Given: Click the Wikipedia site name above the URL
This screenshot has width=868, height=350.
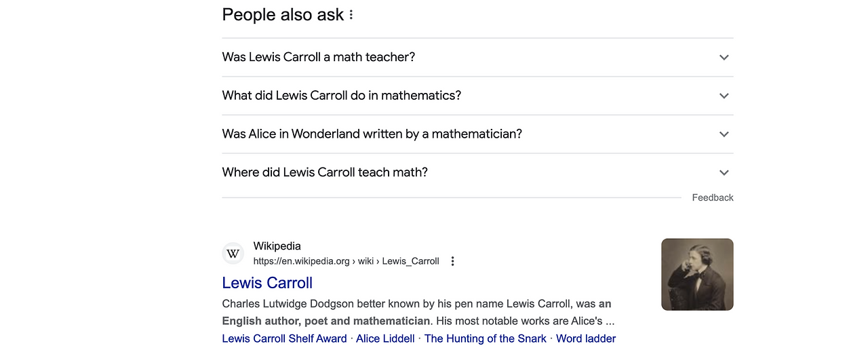Looking at the screenshot, I should click(x=277, y=246).
